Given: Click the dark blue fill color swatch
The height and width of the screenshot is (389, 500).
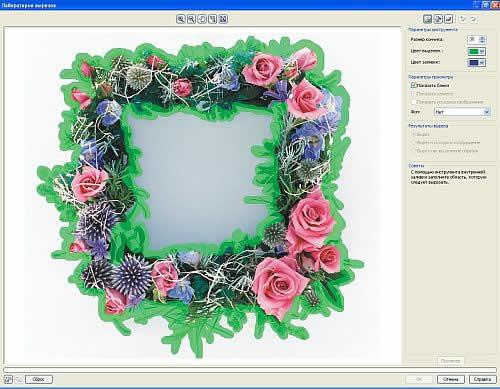Looking at the screenshot, I should 473,62.
